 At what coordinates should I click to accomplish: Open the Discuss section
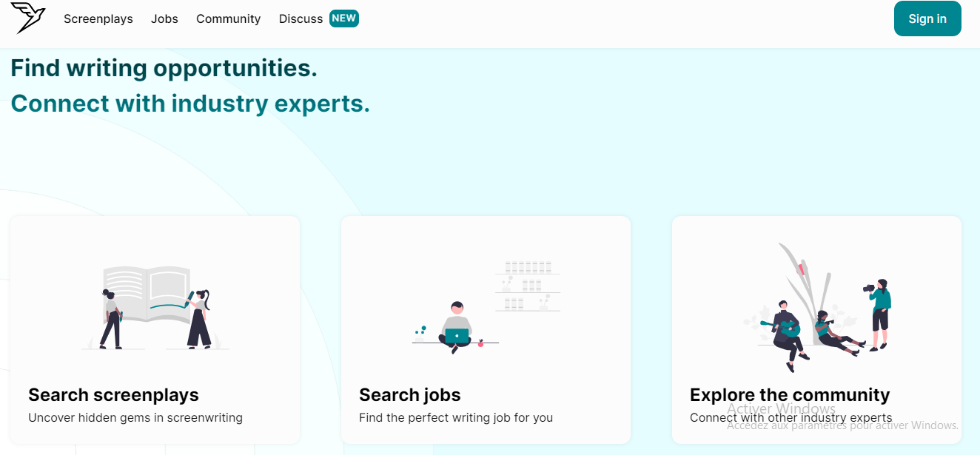coord(301,19)
